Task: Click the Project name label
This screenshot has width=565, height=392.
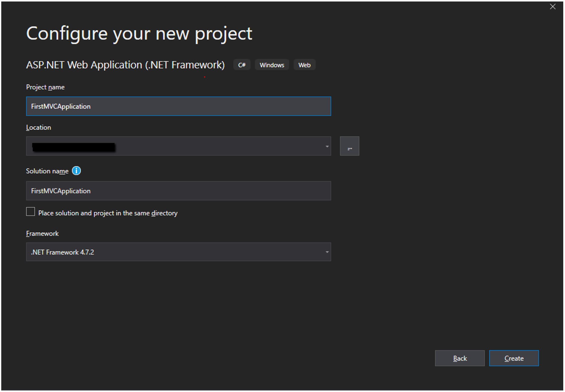Action: tap(45, 87)
